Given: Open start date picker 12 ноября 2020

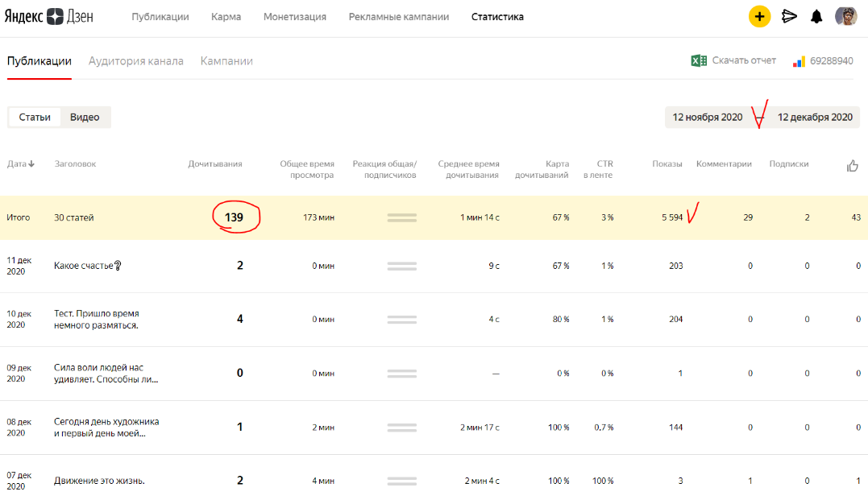Looking at the screenshot, I should coord(708,118).
